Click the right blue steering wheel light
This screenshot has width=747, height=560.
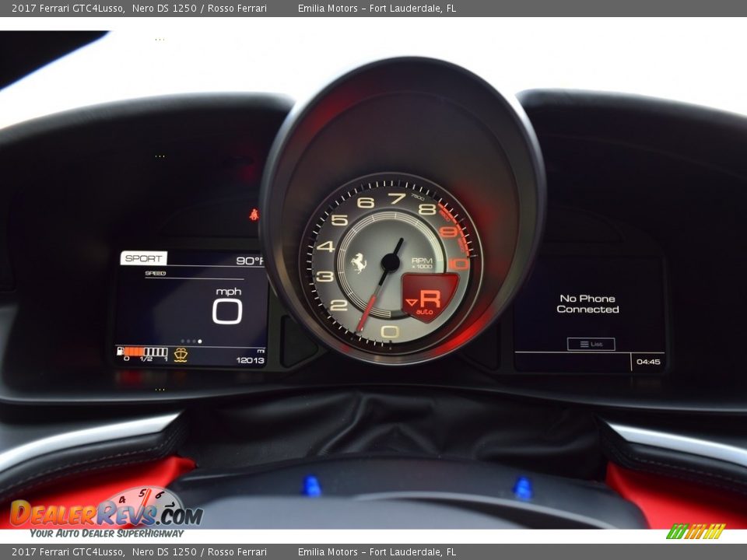(523, 488)
